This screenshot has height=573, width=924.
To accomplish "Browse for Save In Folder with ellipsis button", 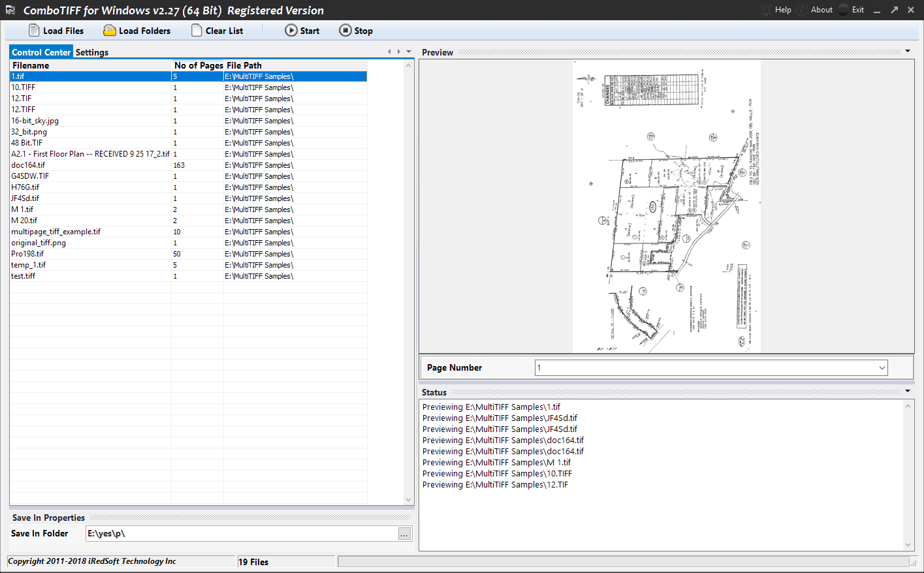I will (x=405, y=534).
